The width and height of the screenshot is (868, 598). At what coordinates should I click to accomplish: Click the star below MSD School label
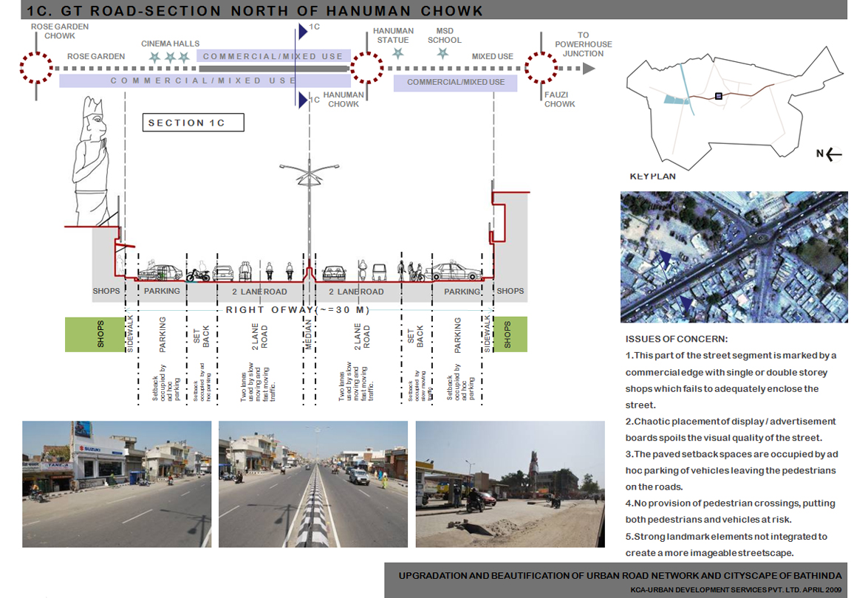[x=442, y=54]
